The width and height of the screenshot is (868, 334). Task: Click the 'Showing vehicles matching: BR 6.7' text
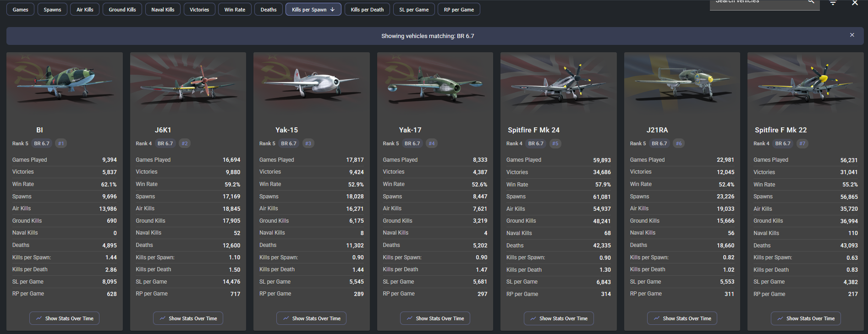[428, 36]
